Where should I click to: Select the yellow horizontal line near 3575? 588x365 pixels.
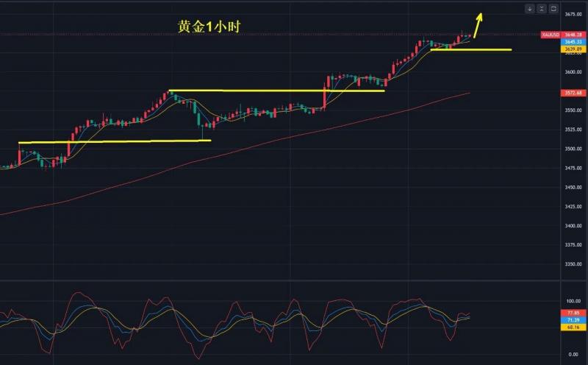click(277, 91)
